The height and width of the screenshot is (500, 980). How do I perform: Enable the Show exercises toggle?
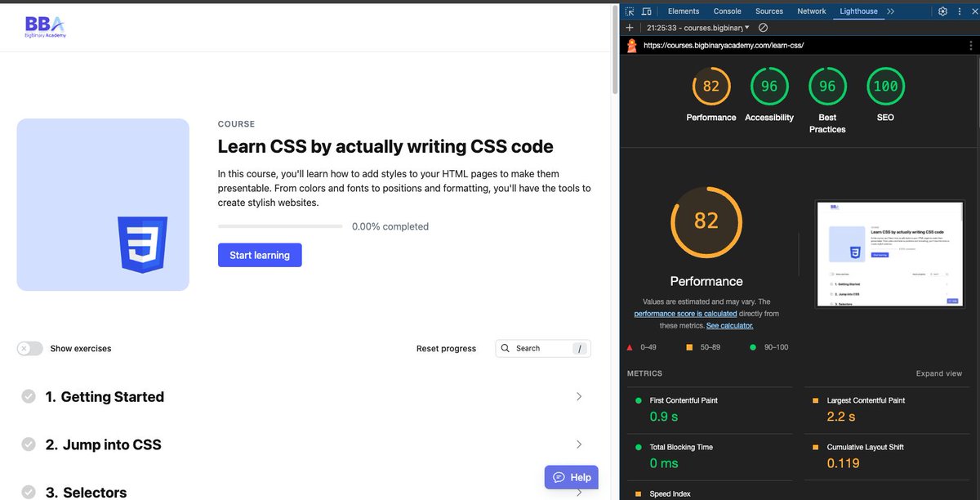click(x=29, y=348)
